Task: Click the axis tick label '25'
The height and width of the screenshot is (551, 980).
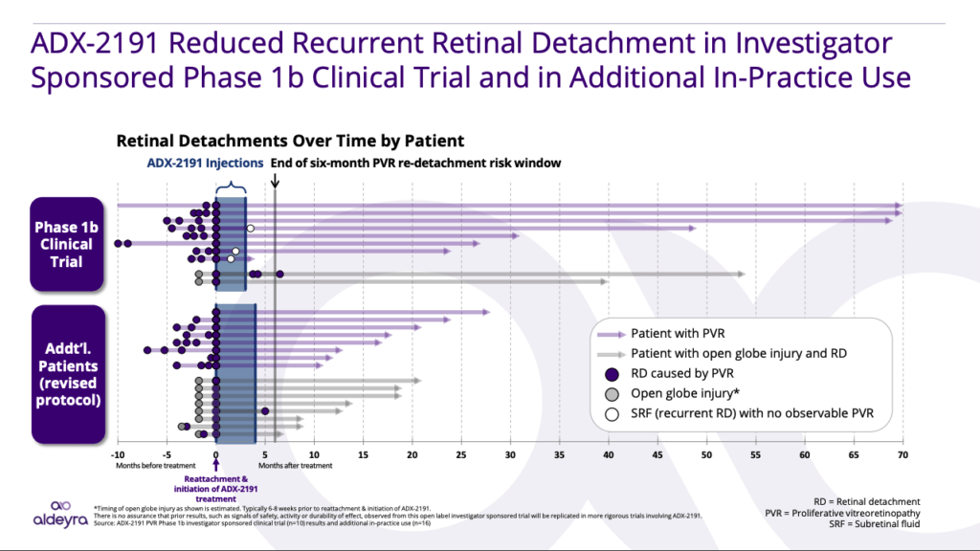Action: (461, 454)
